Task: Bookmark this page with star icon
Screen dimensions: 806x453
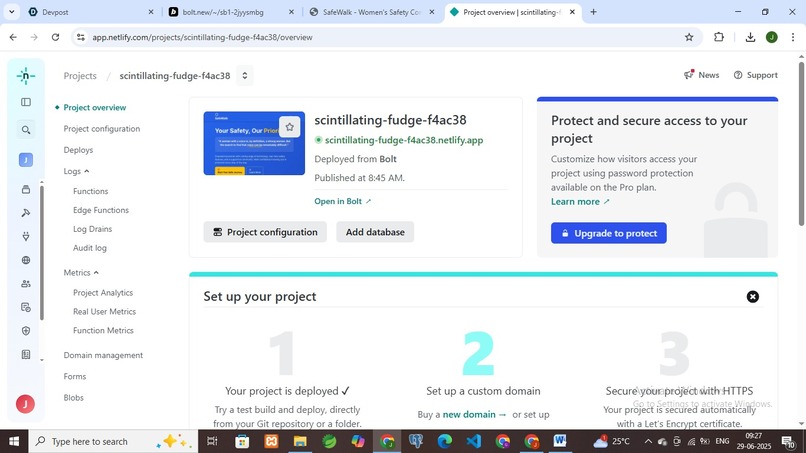Action: point(689,37)
